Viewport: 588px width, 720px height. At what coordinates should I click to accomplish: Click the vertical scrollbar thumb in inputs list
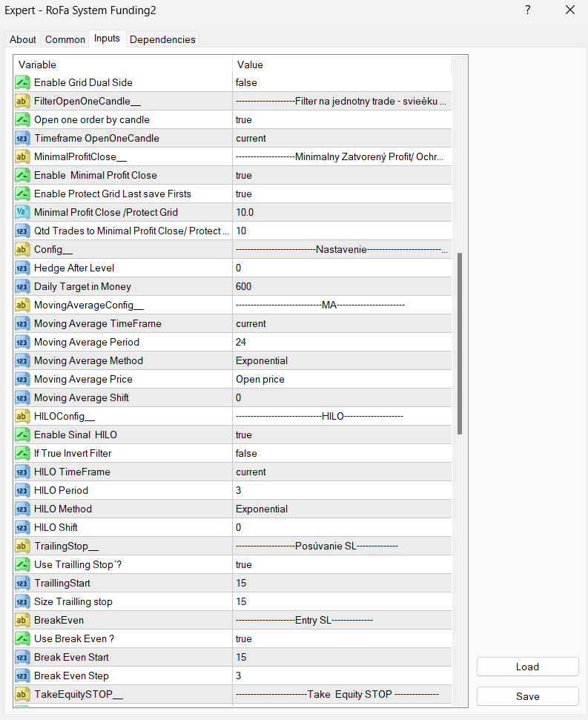point(460,343)
